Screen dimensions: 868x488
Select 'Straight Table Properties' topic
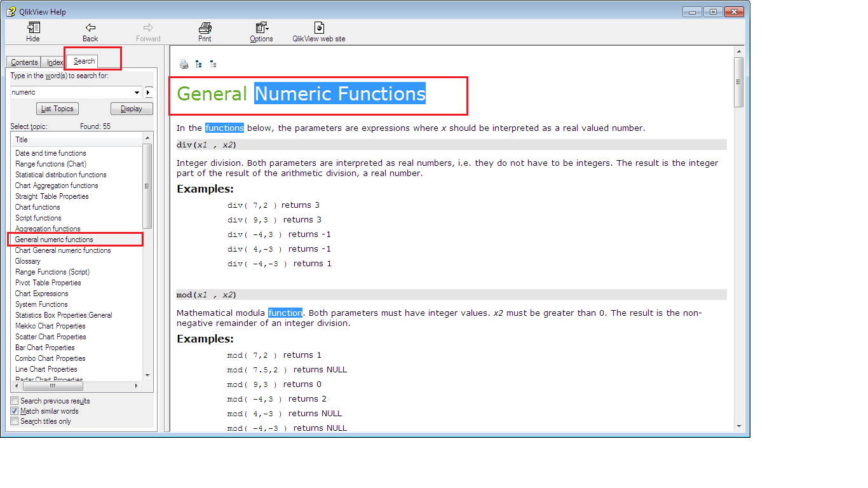tap(52, 196)
